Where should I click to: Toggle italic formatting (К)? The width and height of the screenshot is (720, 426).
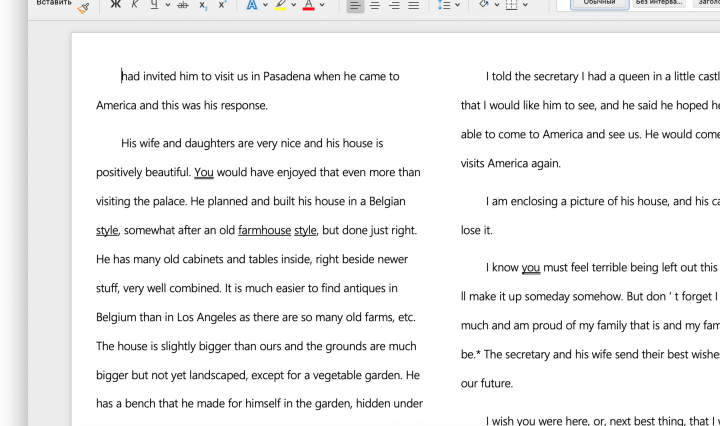coord(135,5)
